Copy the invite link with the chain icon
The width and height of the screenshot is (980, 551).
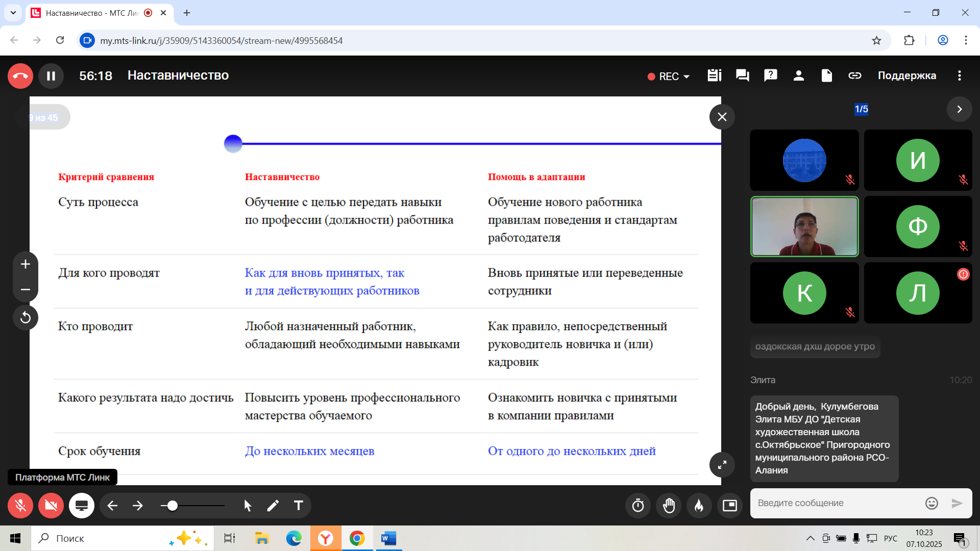[x=854, y=76]
